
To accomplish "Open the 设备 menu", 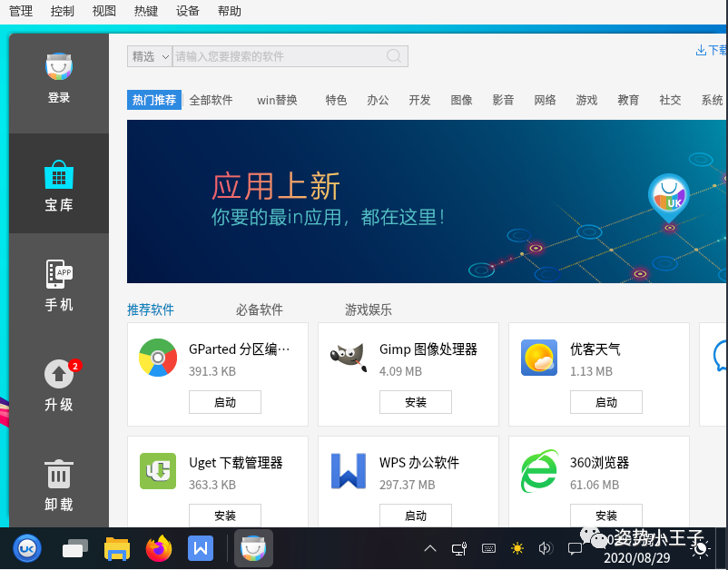I will pyautogui.click(x=188, y=11).
